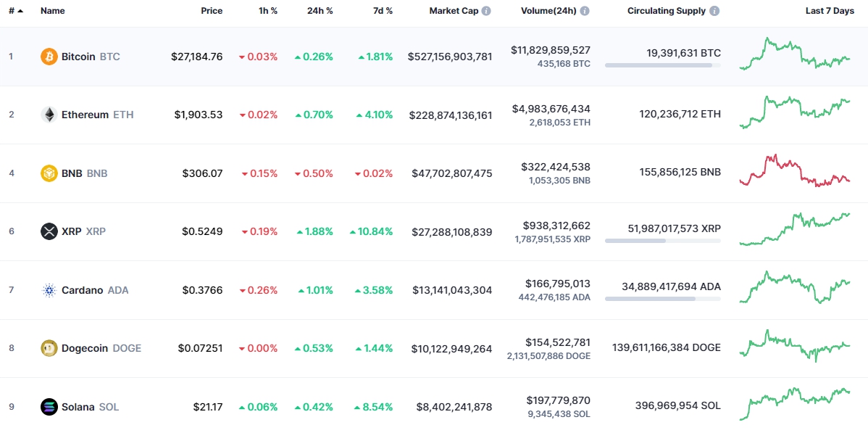Click Bitcoin price $27,184.76
This screenshot has height=433, width=868.
point(196,57)
